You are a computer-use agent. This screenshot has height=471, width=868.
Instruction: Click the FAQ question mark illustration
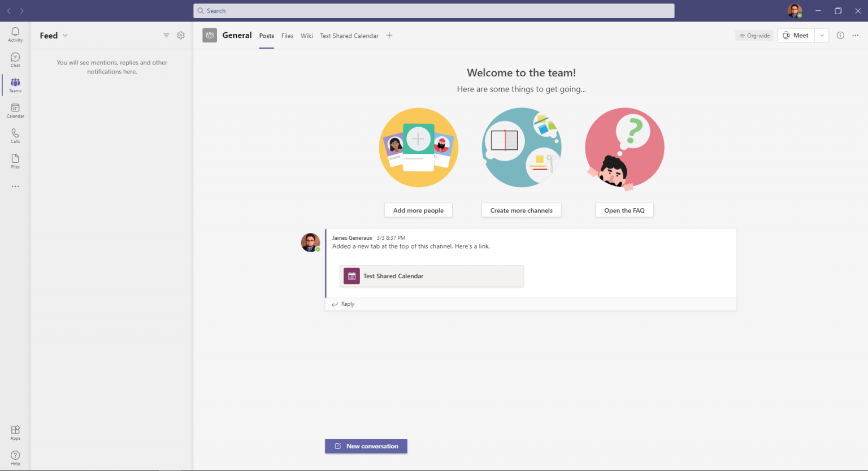pos(624,149)
